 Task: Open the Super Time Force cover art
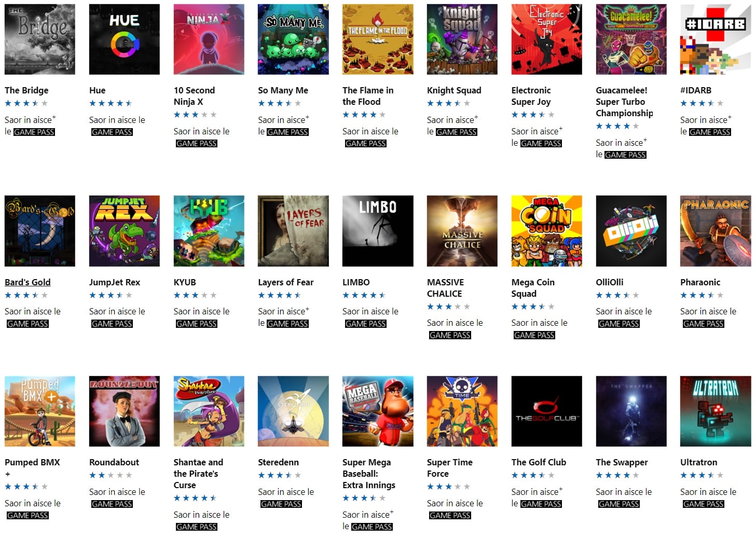[x=462, y=411]
